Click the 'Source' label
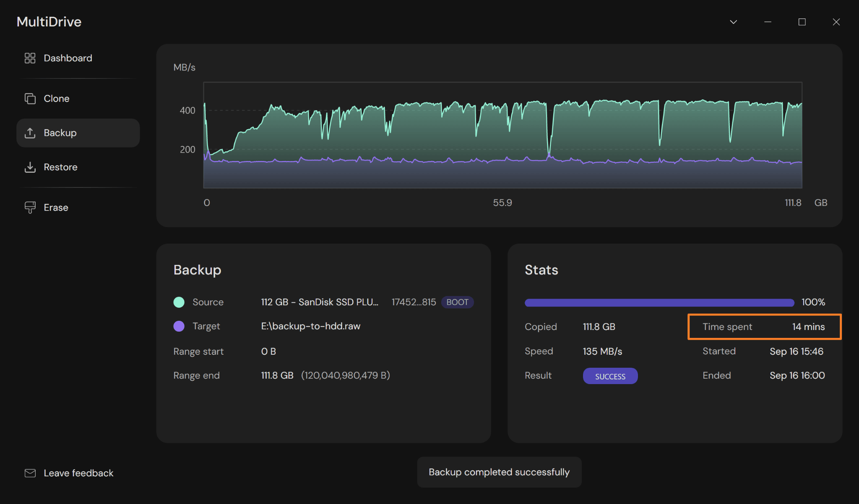859x504 pixels. [x=208, y=302]
